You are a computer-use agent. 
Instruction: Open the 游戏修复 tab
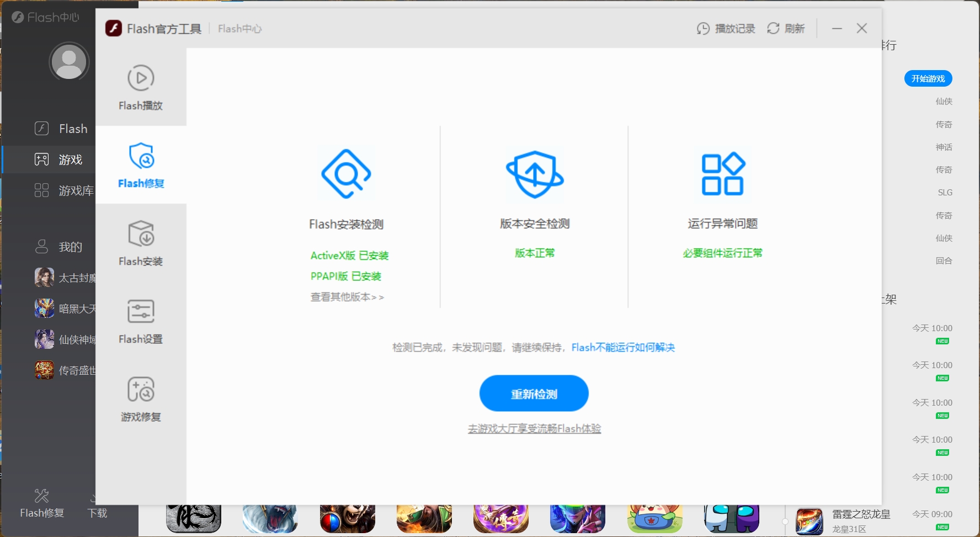pyautogui.click(x=141, y=398)
